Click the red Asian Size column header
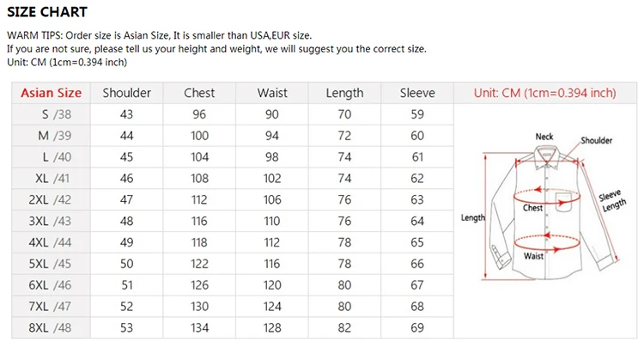Image resolution: width=644 pixels, height=360 pixels. pos(51,93)
